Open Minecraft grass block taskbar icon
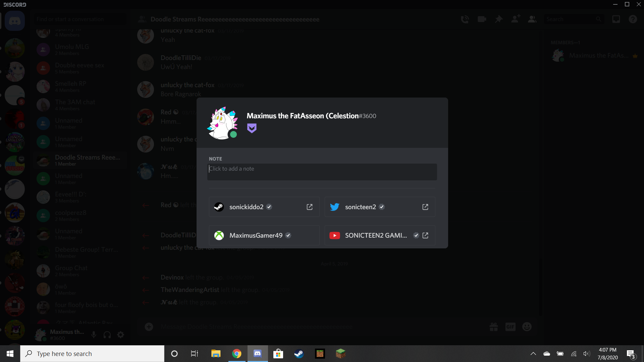Screen dimensions: 644x362 [x=341, y=354]
